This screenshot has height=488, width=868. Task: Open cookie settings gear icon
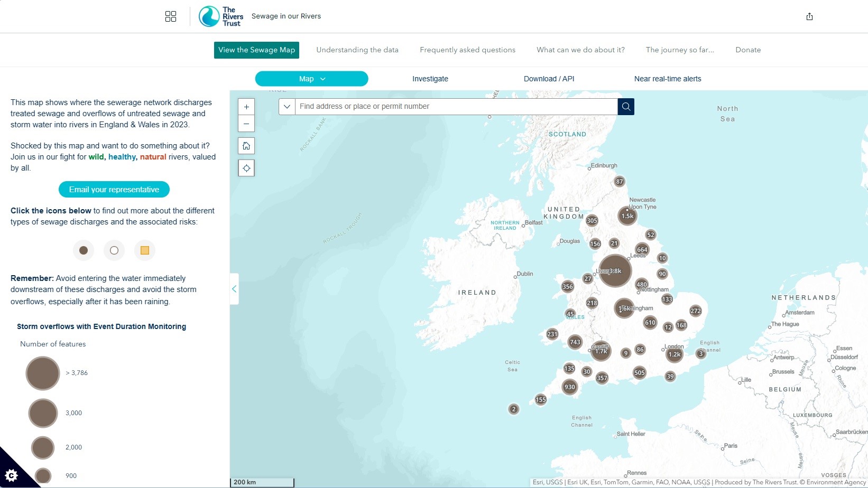(12, 475)
